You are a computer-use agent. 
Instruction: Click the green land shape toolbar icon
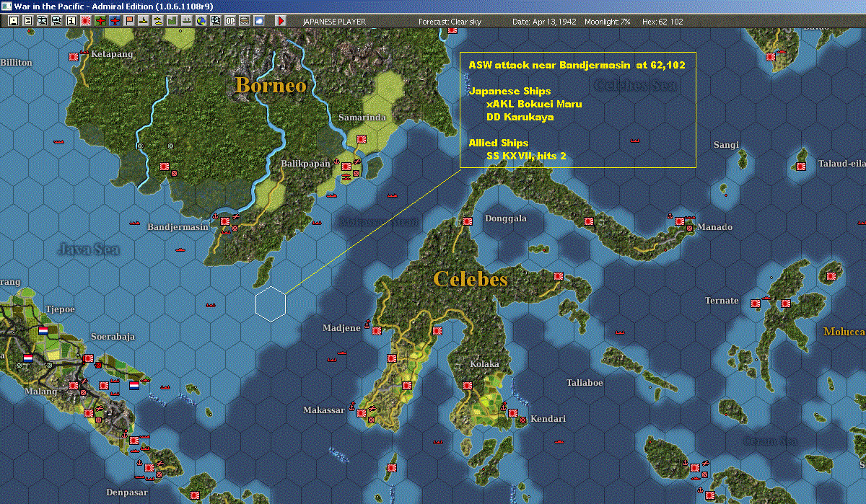click(172, 21)
